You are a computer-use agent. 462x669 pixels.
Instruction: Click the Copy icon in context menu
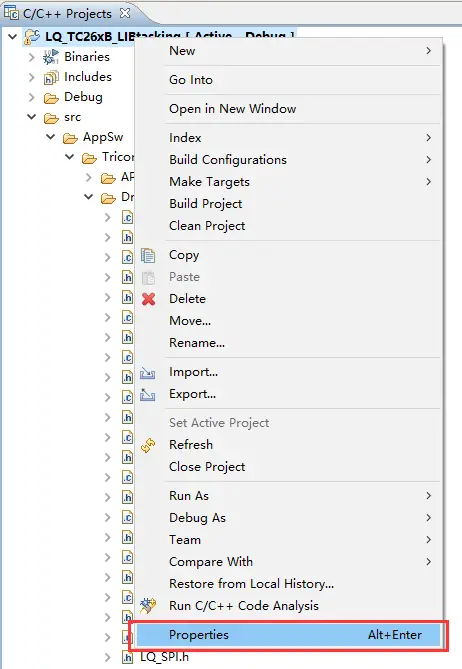click(x=148, y=255)
